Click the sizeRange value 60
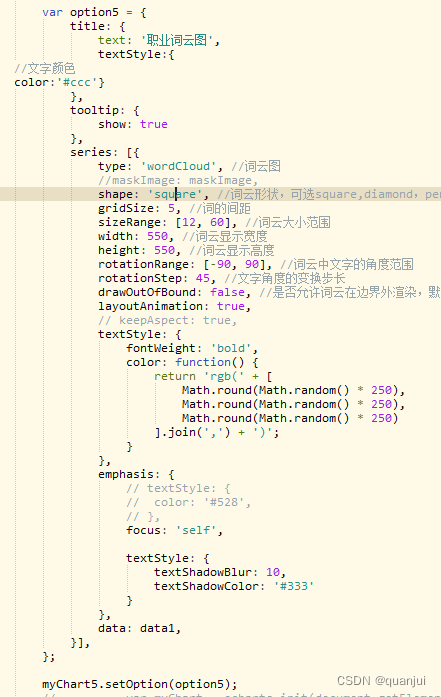Image resolution: width=441 pixels, height=697 pixels. pos(217,222)
